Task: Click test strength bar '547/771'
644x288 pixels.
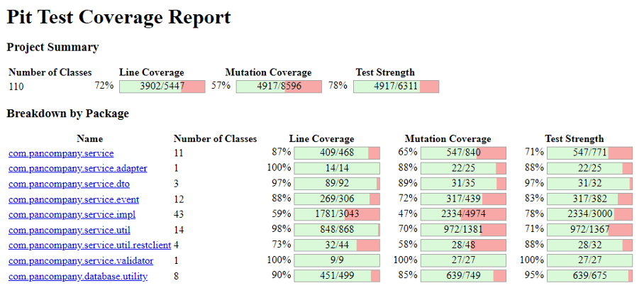Action: tap(590, 153)
